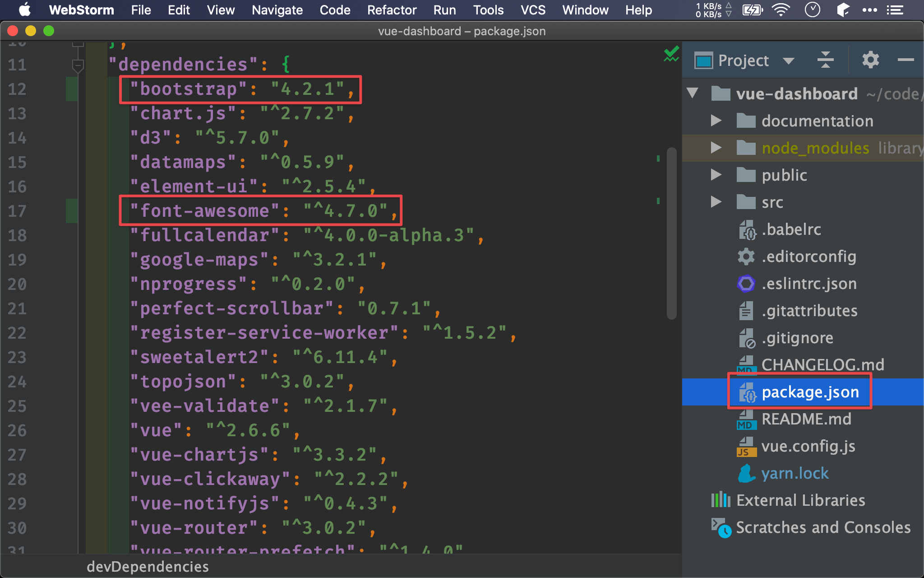This screenshot has width=924, height=578.
Task: Collapse all in Project panel
Action: click(826, 60)
